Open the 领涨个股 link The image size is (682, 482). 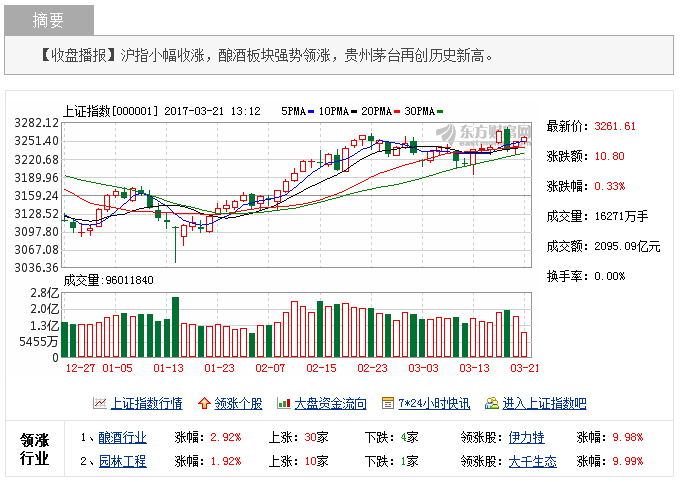click(x=238, y=403)
